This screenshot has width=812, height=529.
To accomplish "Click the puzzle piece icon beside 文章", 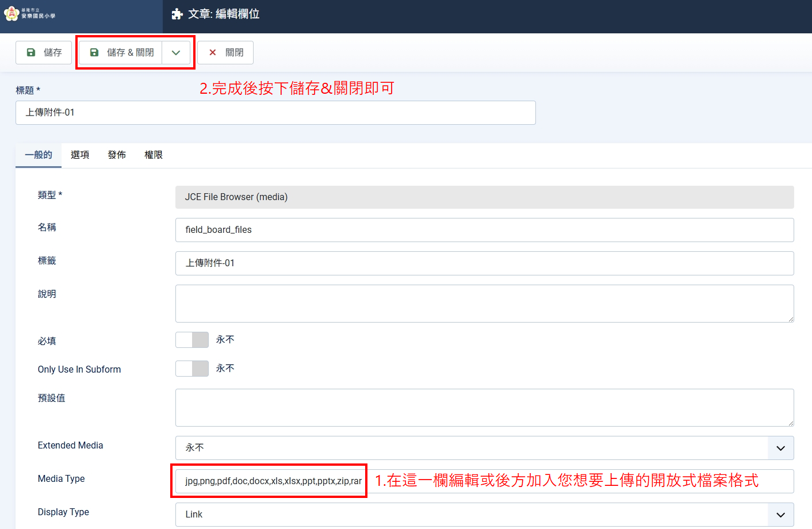I will [x=177, y=14].
